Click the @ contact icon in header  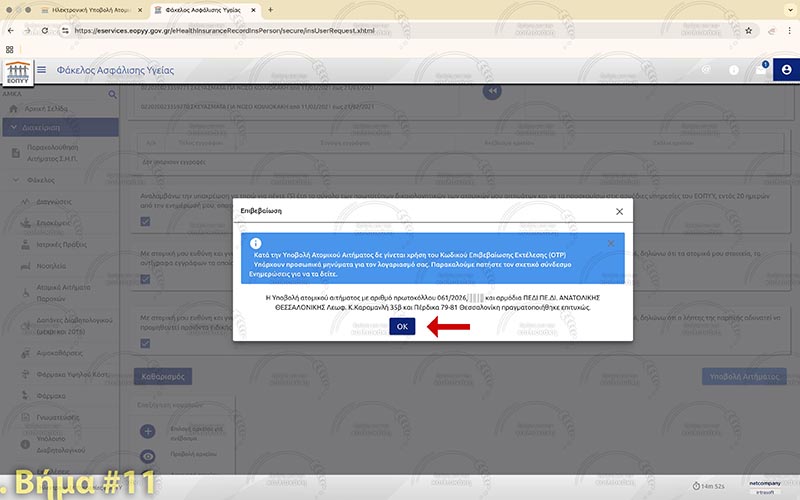point(706,70)
